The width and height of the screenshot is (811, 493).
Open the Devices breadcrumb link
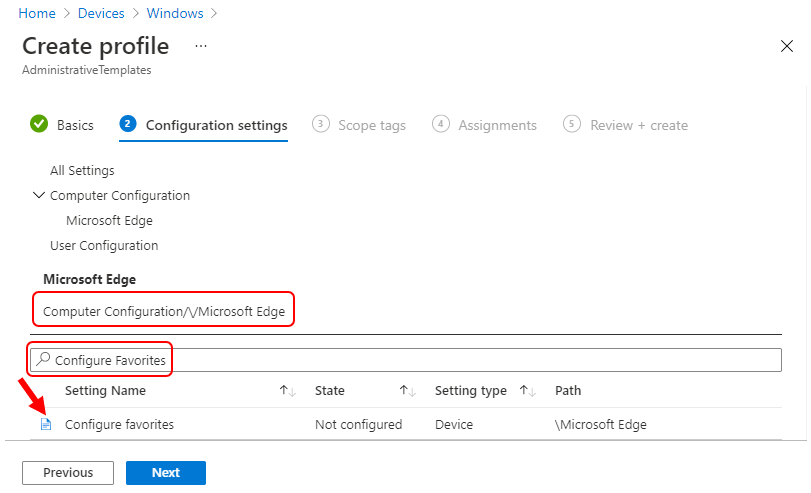coord(101,13)
